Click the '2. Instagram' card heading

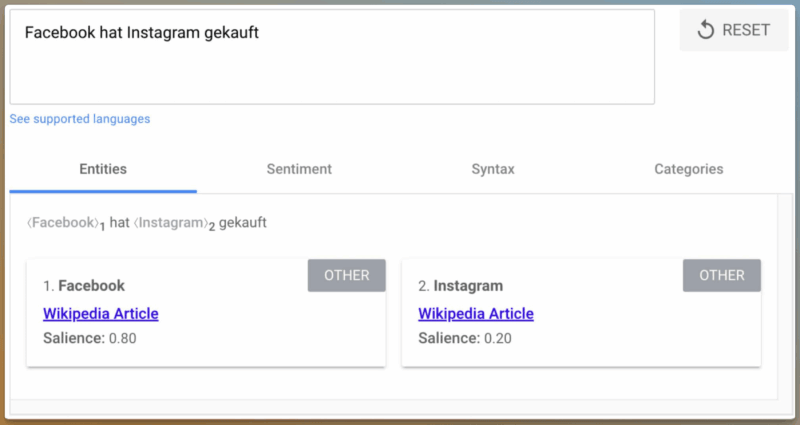pos(461,286)
